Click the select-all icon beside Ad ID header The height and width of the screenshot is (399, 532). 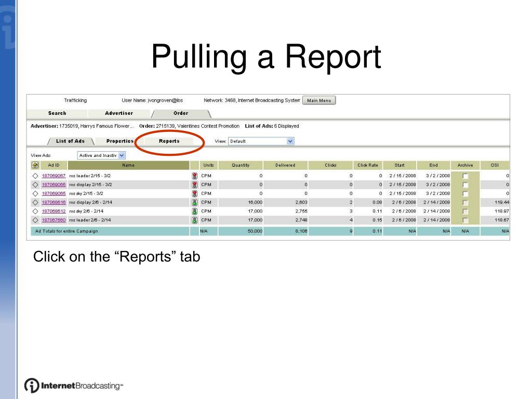[x=35, y=165]
